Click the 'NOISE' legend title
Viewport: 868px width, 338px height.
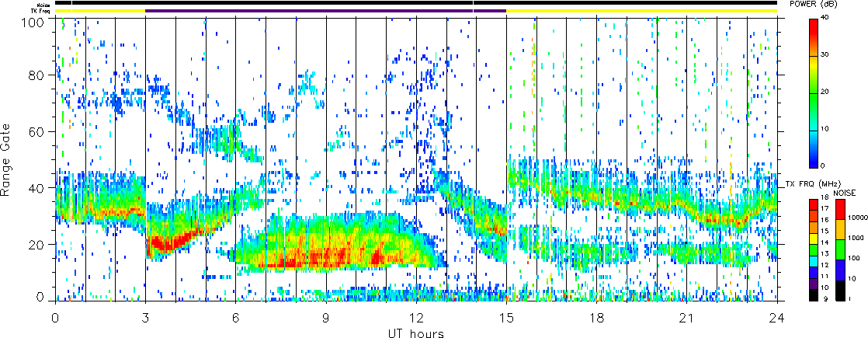(845, 192)
